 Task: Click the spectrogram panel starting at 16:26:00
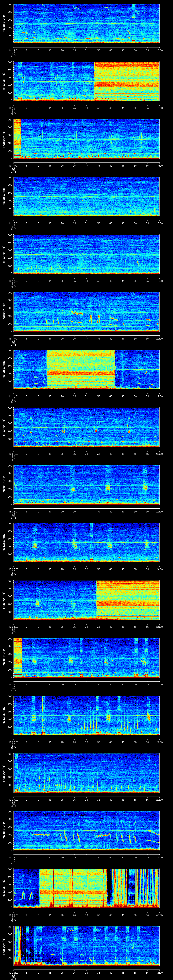tap(86, 716)
